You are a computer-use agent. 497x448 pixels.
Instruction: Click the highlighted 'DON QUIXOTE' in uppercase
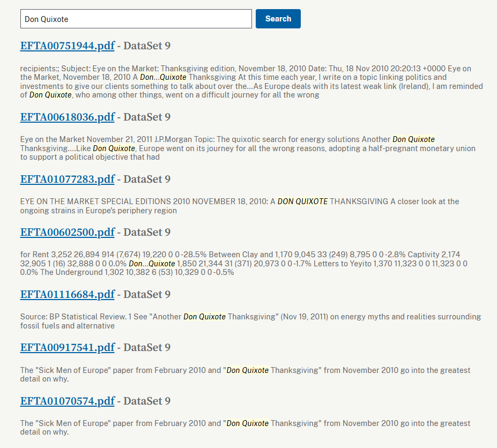point(302,201)
